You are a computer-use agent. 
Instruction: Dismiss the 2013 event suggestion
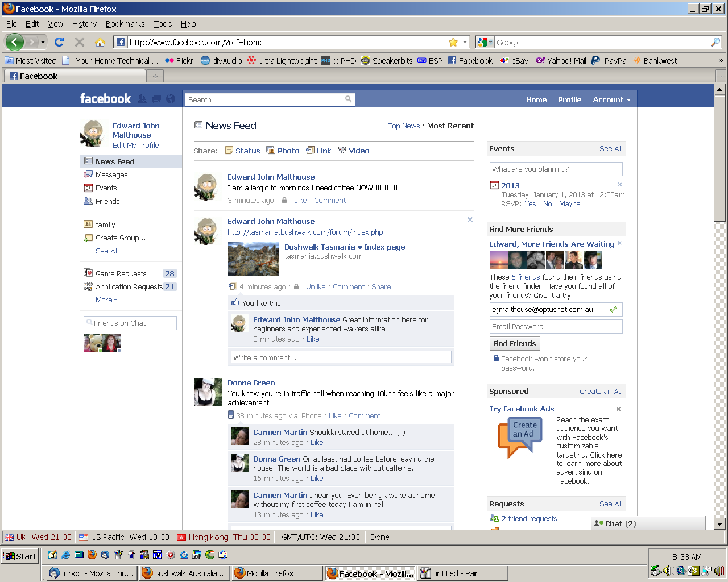(x=619, y=184)
